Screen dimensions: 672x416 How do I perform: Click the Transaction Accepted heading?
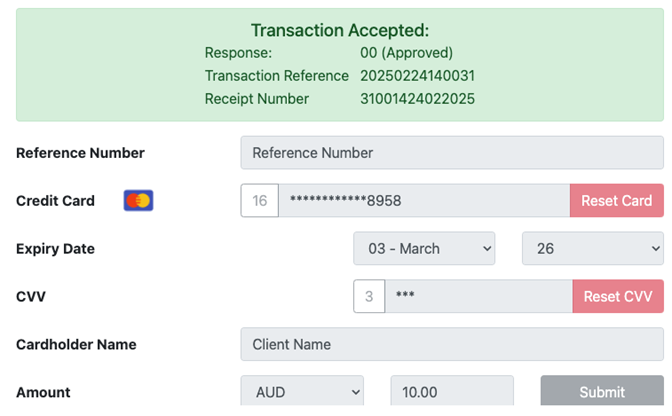(x=339, y=30)
